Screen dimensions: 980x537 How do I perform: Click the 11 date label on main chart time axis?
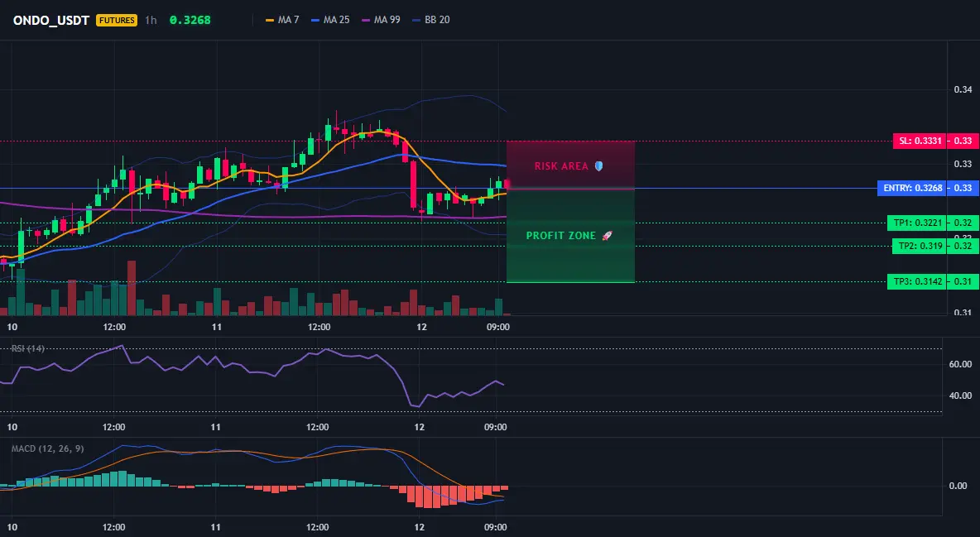[x=217, y=327]
